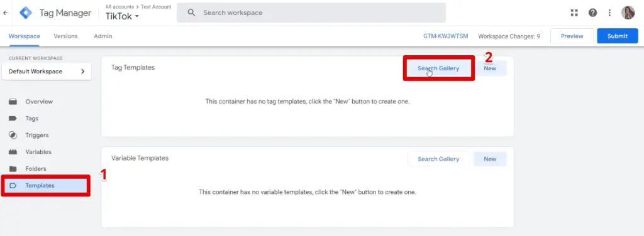This screenshot has width=644, height=236.
Task: Click Search Gallery for Variable Templates
Action: (438, 159)
